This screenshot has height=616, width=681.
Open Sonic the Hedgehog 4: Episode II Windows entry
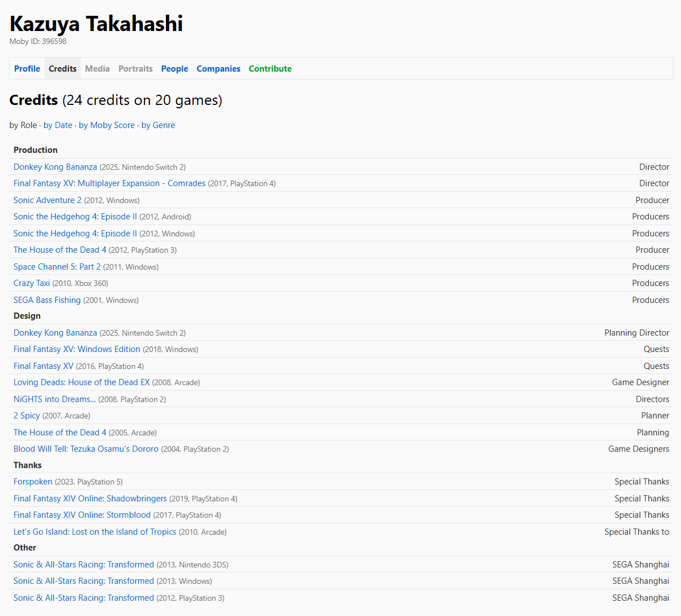pos(75,234)
